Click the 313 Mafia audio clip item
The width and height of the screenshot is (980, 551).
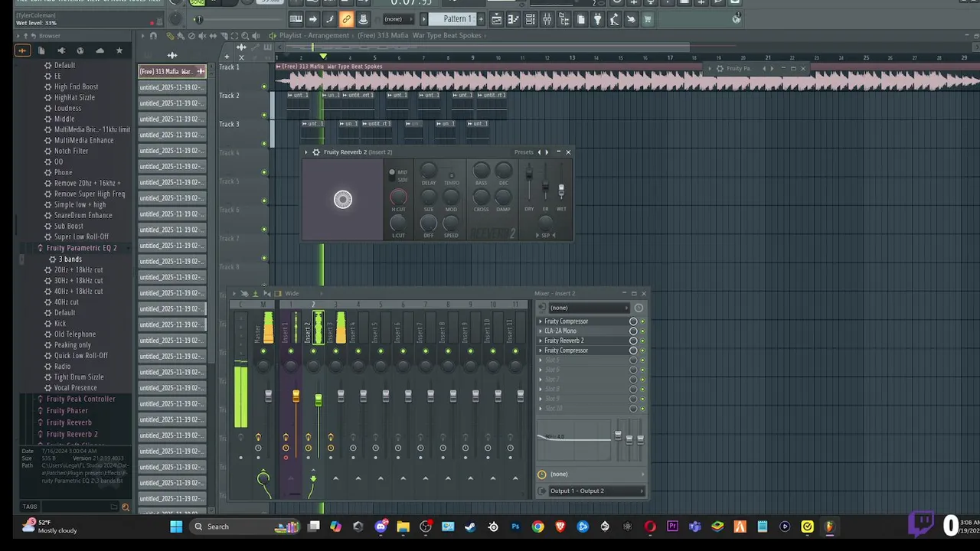[x=172, y=71]
